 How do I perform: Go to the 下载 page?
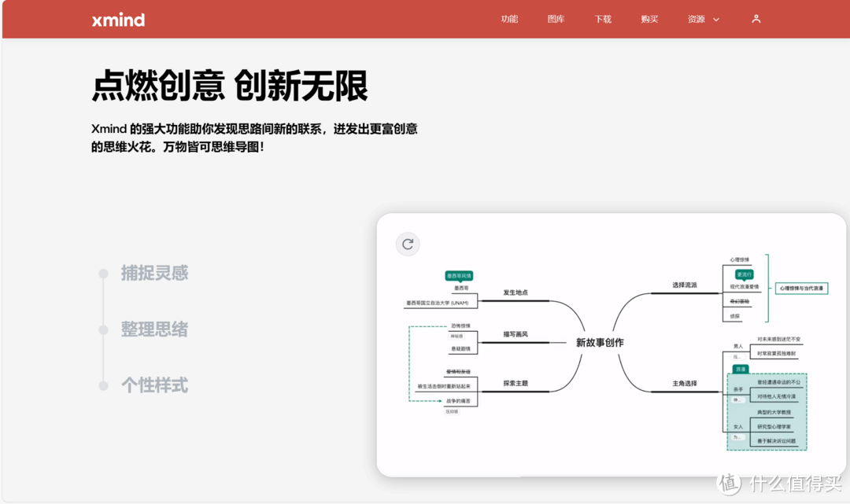603,19
